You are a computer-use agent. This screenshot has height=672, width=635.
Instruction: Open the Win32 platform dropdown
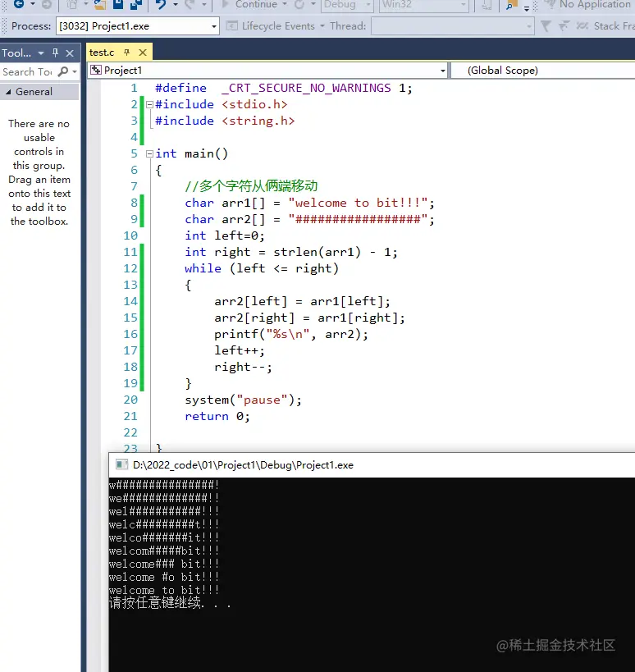464,4
